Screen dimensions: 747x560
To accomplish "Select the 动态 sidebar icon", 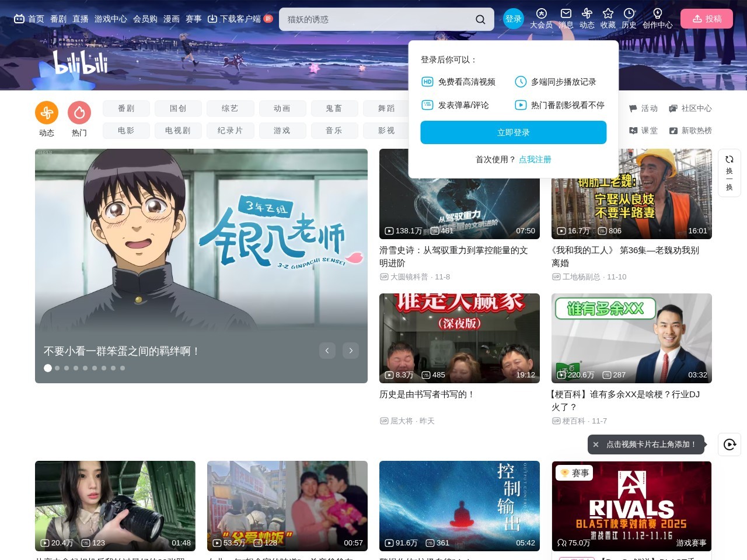I will point(47,114).
